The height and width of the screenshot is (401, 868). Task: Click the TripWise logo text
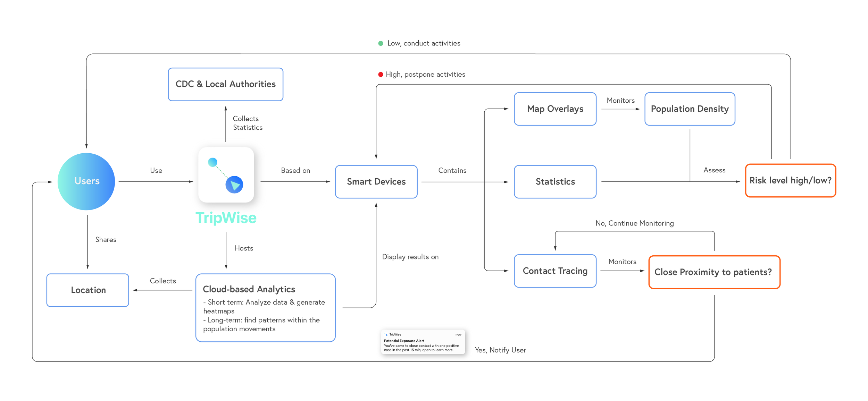point(226,218)
